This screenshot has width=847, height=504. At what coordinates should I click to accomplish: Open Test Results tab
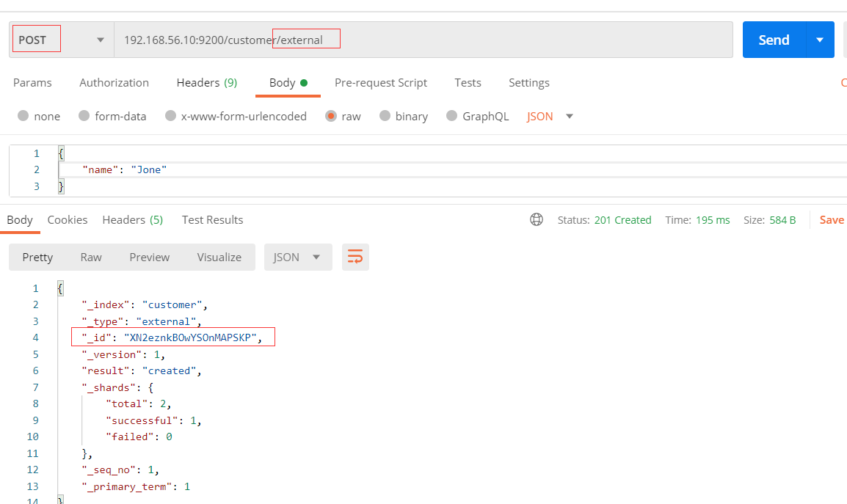click(212, 220)
